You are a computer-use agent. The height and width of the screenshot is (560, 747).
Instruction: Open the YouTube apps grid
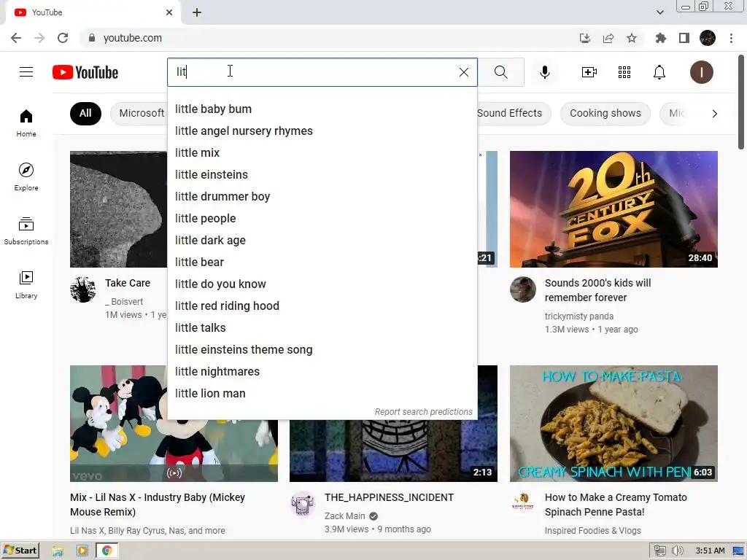624,72
